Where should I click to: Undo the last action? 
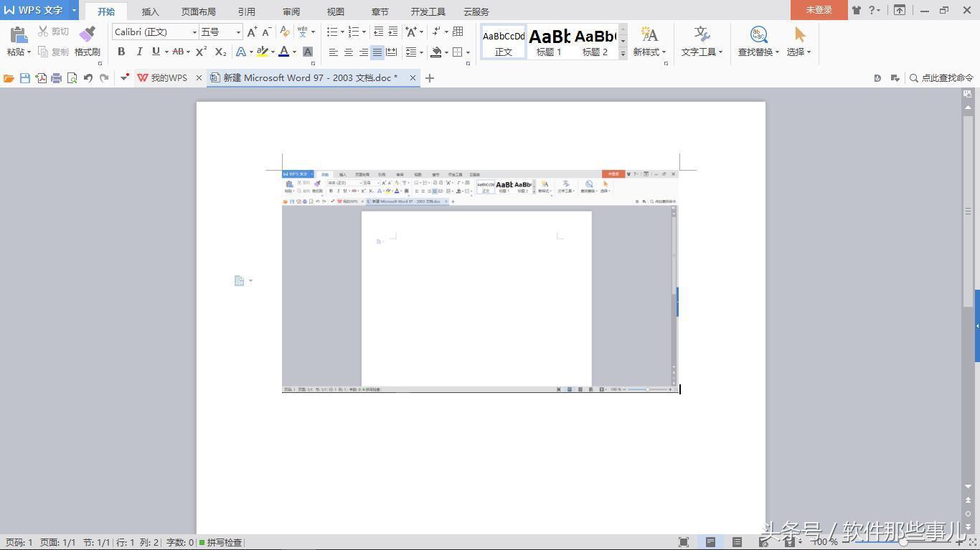88,78
